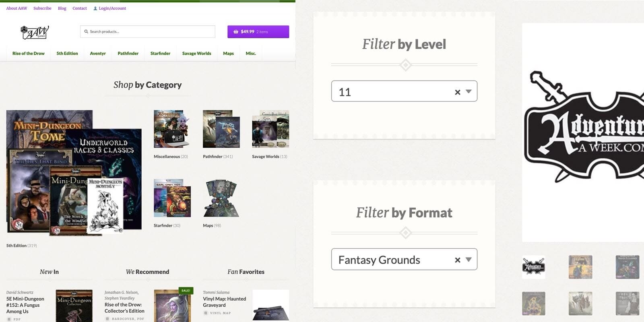This screenshot has width=644, height=322.
Task: Open the Aventyr menu
Action: tap(98, 53)
